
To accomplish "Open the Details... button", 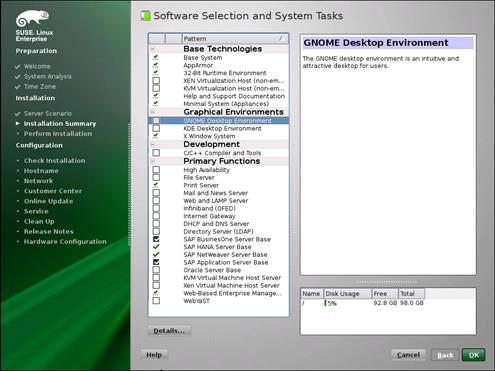I will (x=169, y=331).
